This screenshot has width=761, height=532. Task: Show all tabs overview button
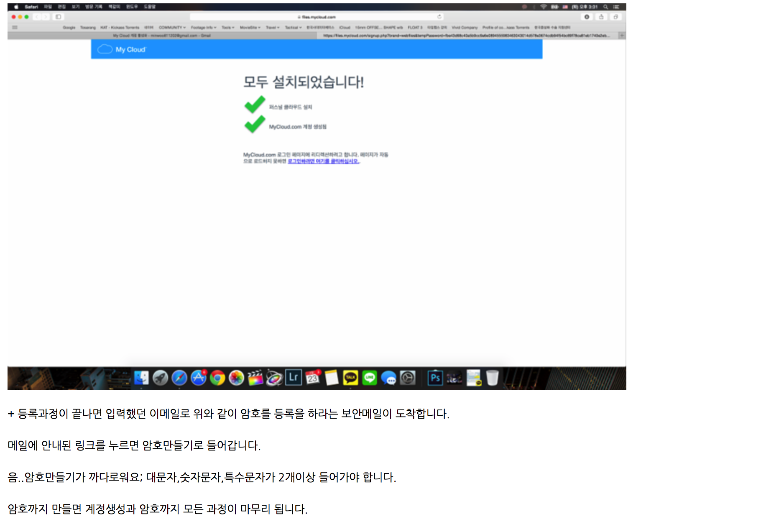[x=615, y=17]
